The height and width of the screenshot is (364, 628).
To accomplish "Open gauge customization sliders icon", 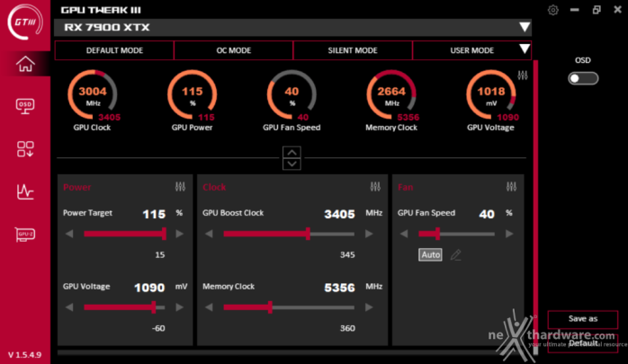I will (x=523, y=75).
